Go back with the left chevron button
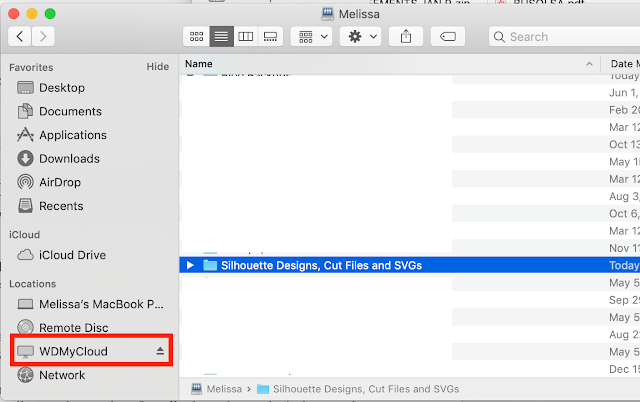 (x=19, y=37)
